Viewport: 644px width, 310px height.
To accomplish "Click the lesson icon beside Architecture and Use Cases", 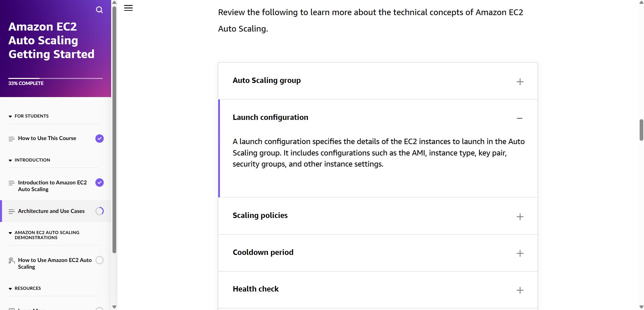I will point(11,211).
